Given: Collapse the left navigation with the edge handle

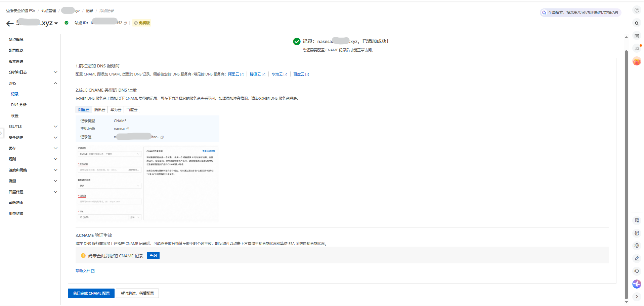Looking at the screenshot, I should point(1,133).
